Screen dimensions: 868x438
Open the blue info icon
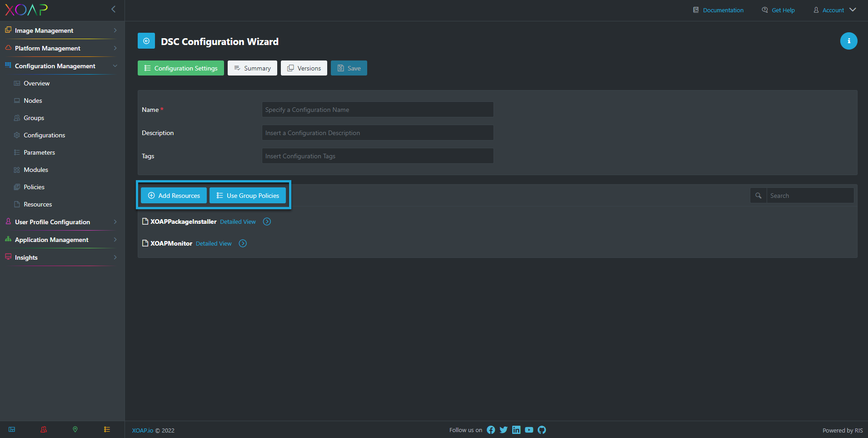pos(848,41)
